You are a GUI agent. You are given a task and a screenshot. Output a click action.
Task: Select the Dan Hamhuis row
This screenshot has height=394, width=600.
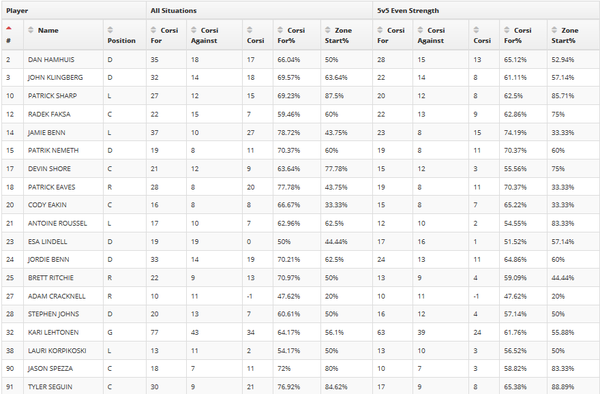tap(300, 60)
